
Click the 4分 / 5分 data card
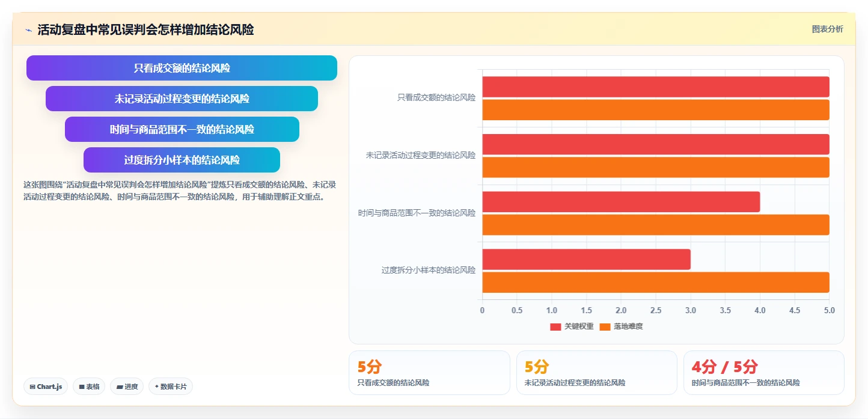763,373
